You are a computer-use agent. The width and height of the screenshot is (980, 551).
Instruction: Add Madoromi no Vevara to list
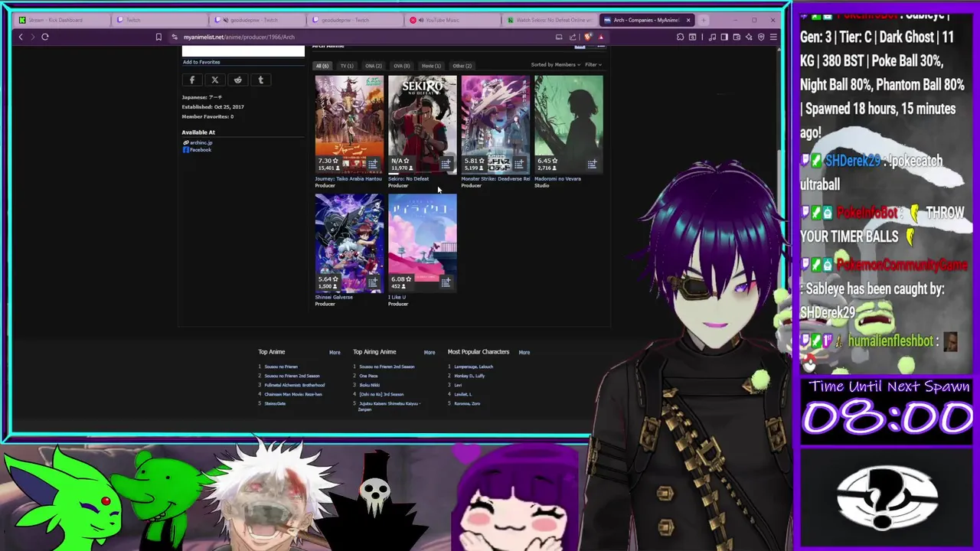coord(592,164)
